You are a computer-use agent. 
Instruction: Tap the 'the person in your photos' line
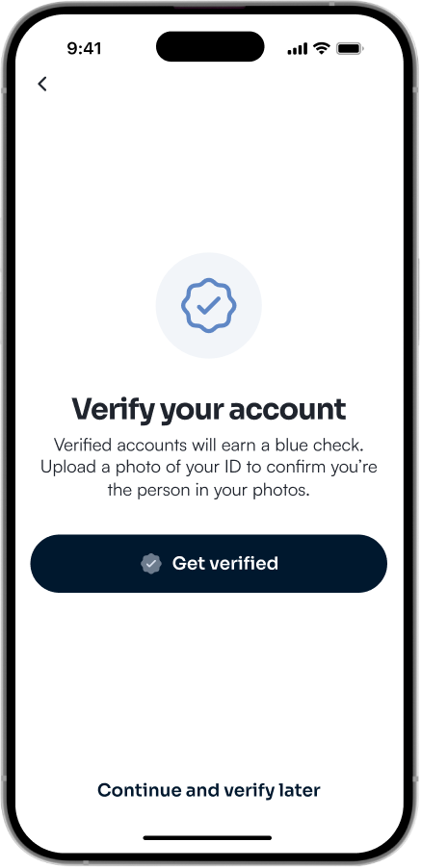tap(209, 490)
